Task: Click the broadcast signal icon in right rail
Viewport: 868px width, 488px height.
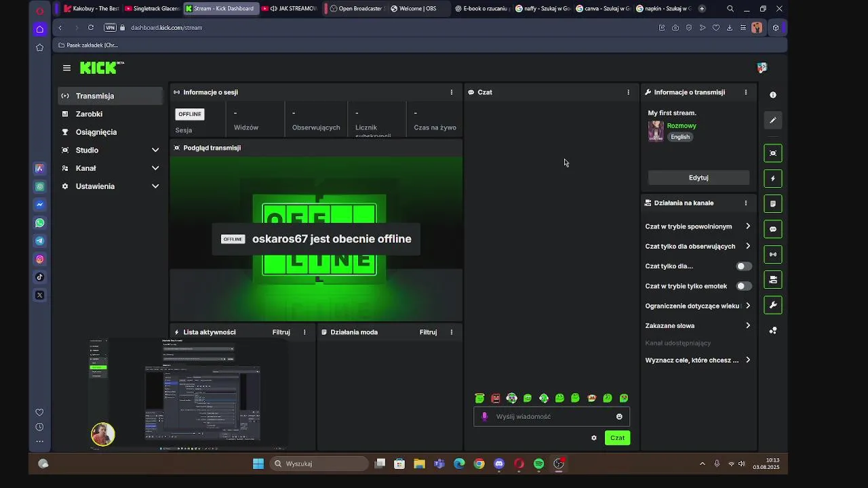Action: click(x=773, y=254)
